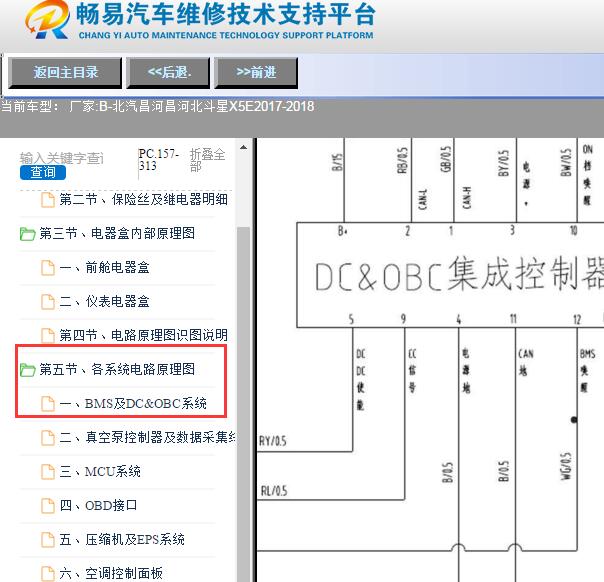Click the page icon beside OBD接口
The height and width of the screenshot is (582, 604).
point(48,506)
